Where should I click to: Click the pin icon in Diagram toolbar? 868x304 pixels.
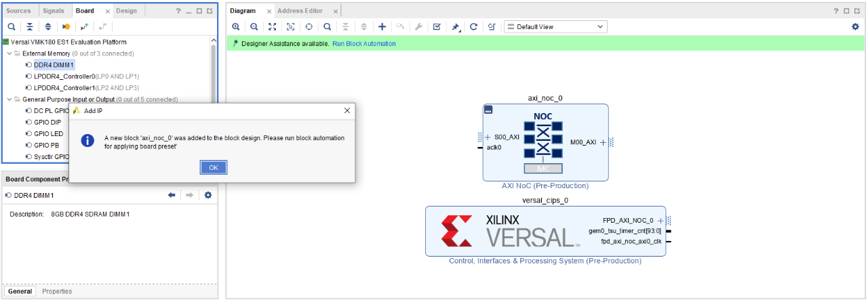point(456,27)
